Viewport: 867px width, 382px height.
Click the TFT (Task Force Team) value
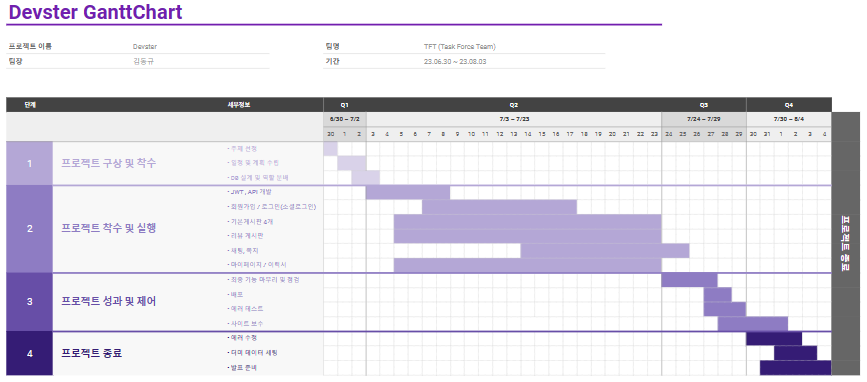459,47
